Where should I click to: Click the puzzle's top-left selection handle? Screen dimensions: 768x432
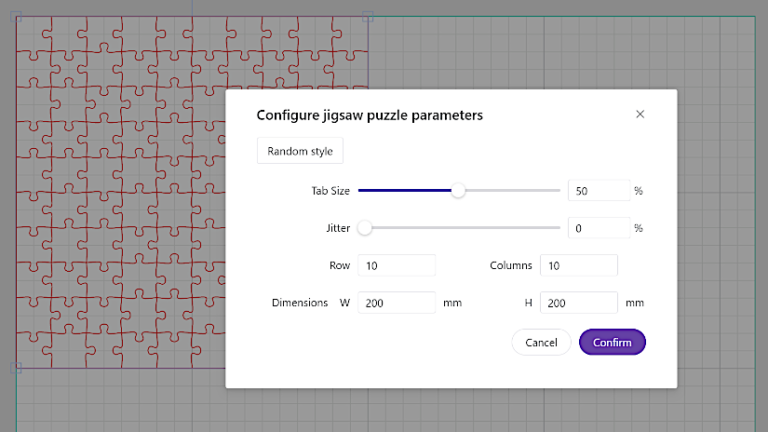[16, 17]
